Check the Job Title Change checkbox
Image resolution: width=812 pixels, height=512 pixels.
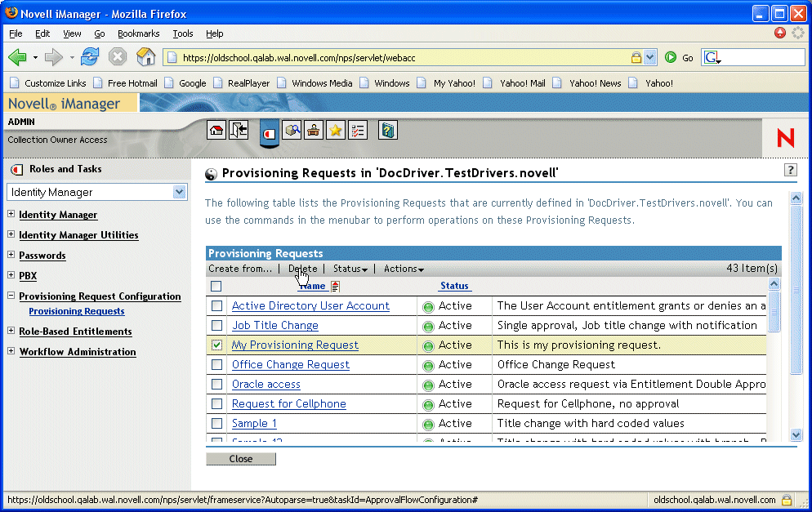point(217,325)
